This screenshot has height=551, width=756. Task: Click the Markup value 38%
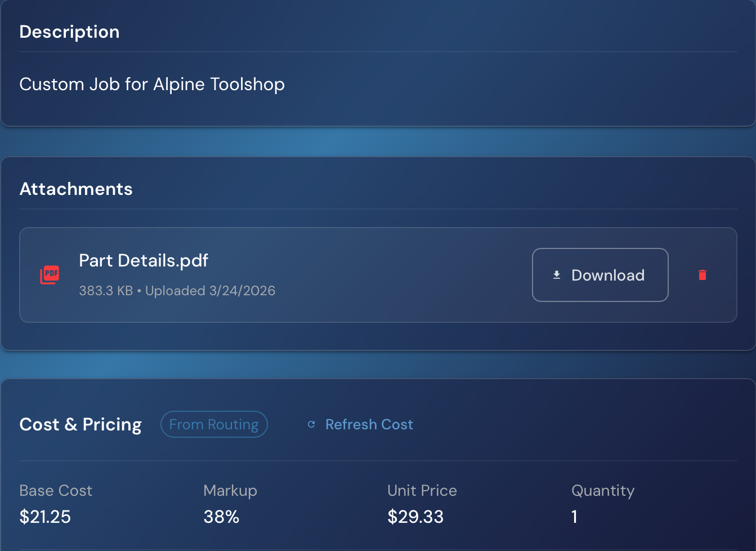(221, 517)
